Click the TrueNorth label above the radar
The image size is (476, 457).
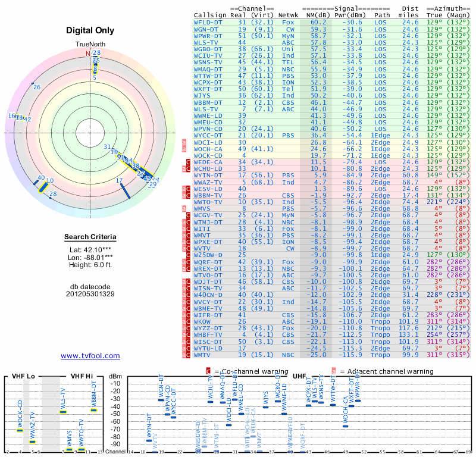[90, 45]
